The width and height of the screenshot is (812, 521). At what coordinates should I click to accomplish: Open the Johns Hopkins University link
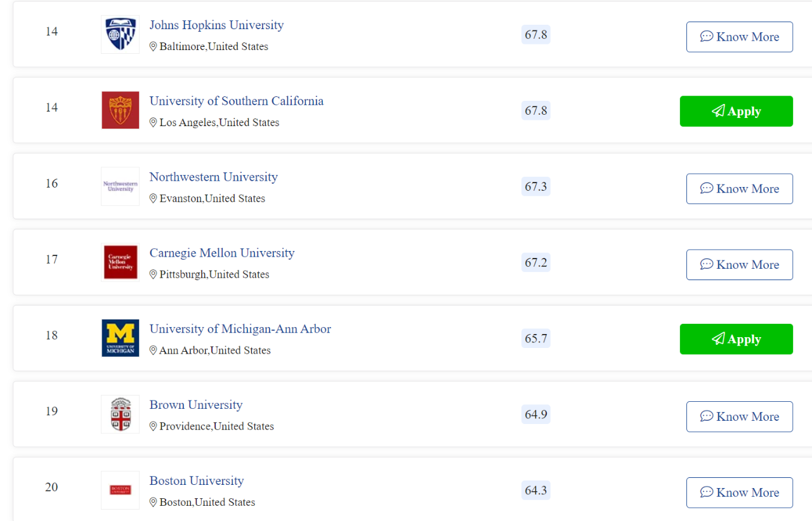click(x=216, y=25)
